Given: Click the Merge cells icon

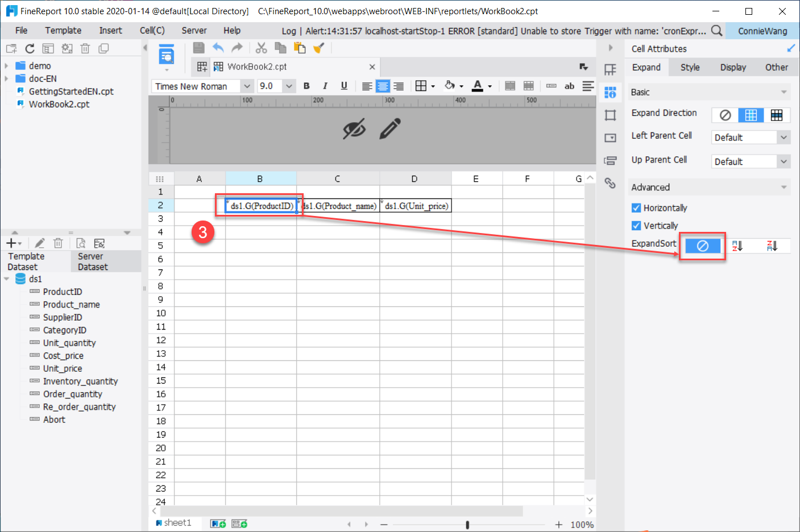Looking at the screenshot, I should click(x=510, y=86).
